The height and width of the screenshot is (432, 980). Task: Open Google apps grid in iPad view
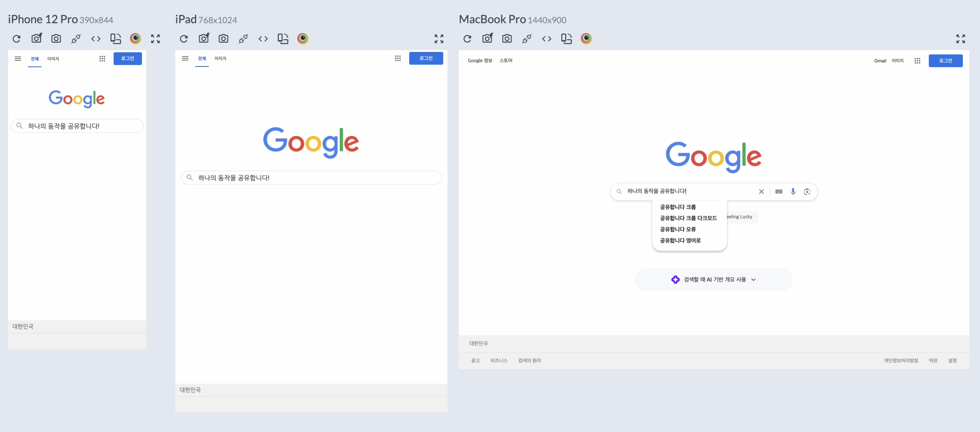(398, 58)
